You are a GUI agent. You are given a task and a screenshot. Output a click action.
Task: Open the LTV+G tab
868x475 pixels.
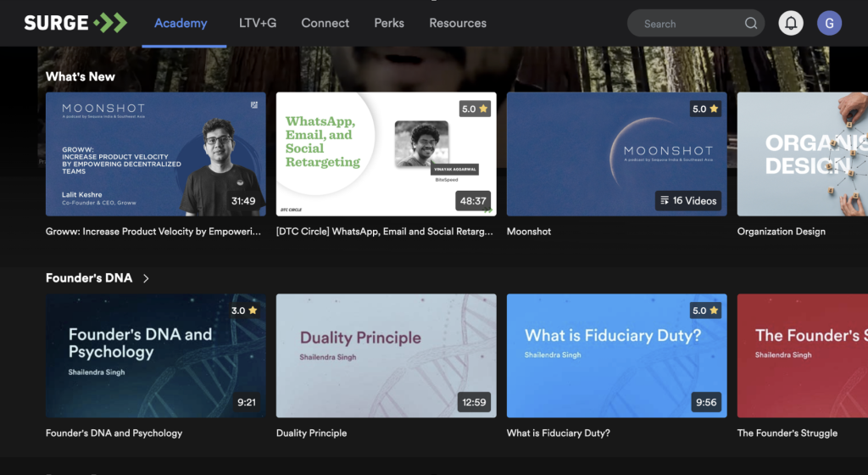tap(258, 23)
